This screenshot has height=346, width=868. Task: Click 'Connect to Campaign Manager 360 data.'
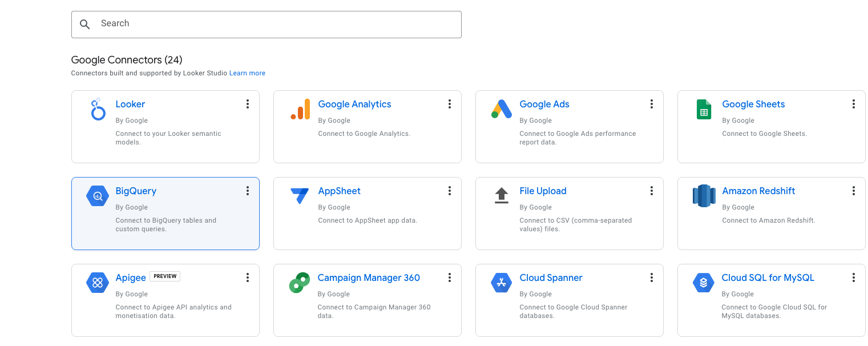[x=374, y=312]
